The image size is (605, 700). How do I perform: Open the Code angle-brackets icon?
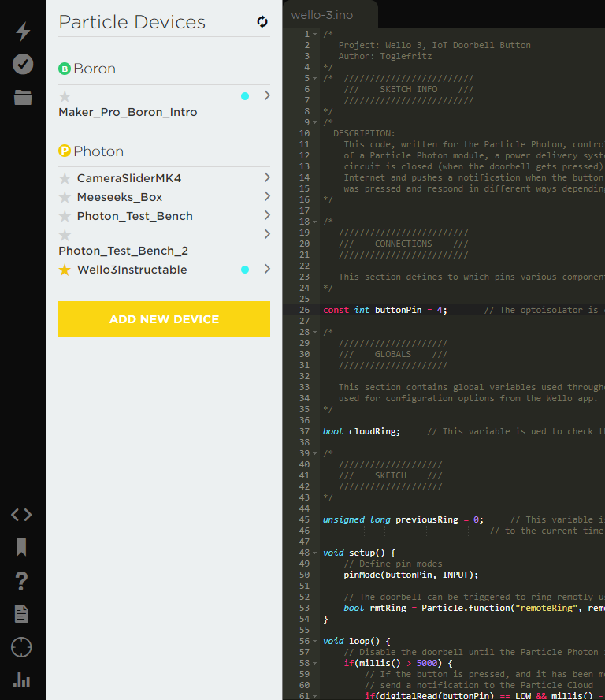point(21,515)
